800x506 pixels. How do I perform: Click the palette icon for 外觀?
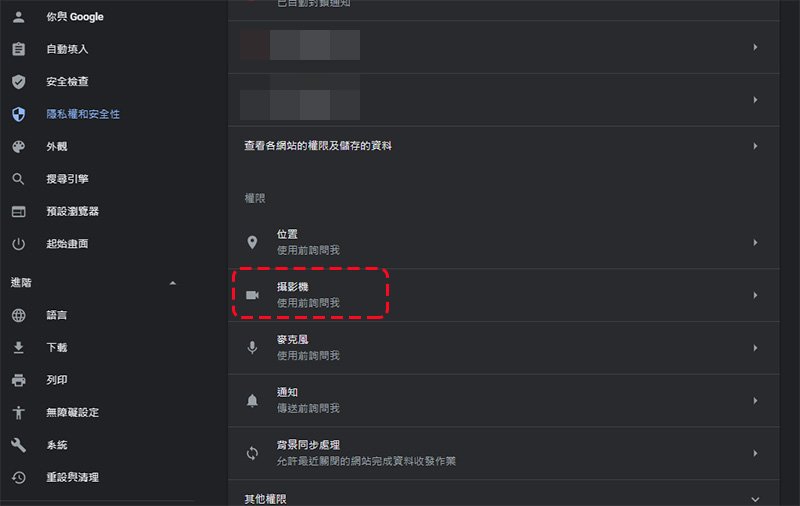pyautogui.click(x=18, y=147)
